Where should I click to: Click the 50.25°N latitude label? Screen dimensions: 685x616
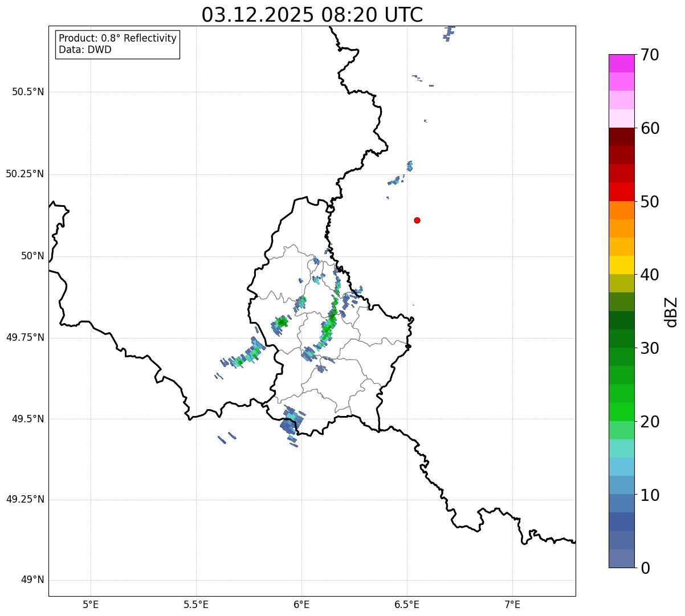tap(25, 174)
